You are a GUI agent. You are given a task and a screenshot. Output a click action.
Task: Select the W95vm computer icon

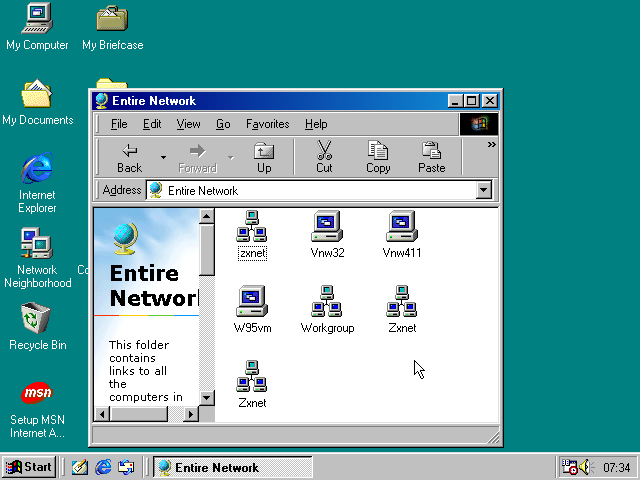pos(252,309)
